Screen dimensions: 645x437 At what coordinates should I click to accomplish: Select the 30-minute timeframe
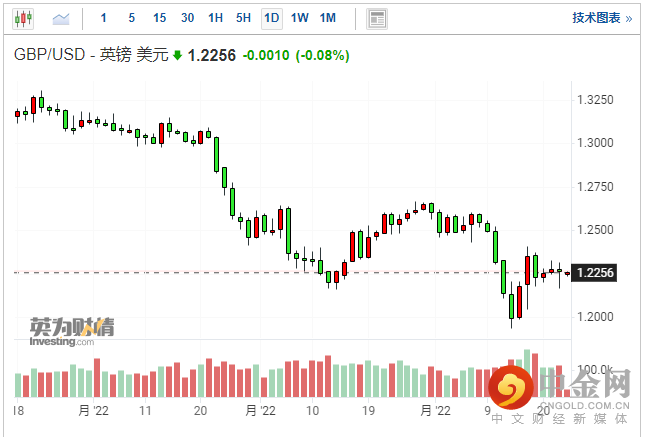(188, 18)
